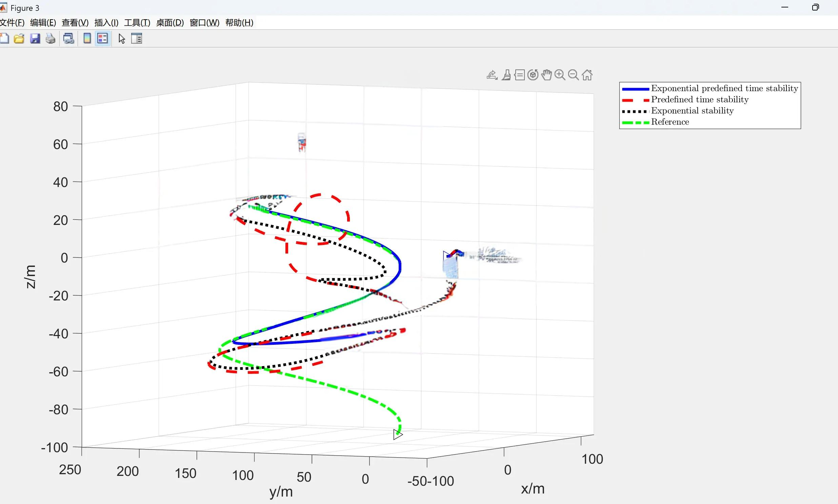
Task: Print the figure with printer icon
Action: [x=51, y=38]
